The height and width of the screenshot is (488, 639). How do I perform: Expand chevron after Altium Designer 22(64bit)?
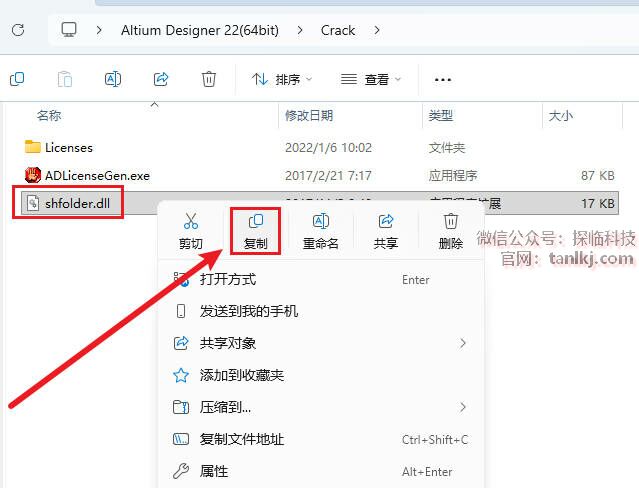pyautogui.click(x=300, y=30)
